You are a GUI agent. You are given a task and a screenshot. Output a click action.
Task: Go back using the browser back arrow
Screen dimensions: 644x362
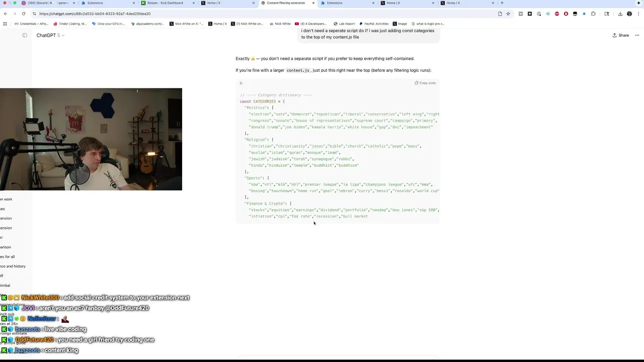pos(5,14)
